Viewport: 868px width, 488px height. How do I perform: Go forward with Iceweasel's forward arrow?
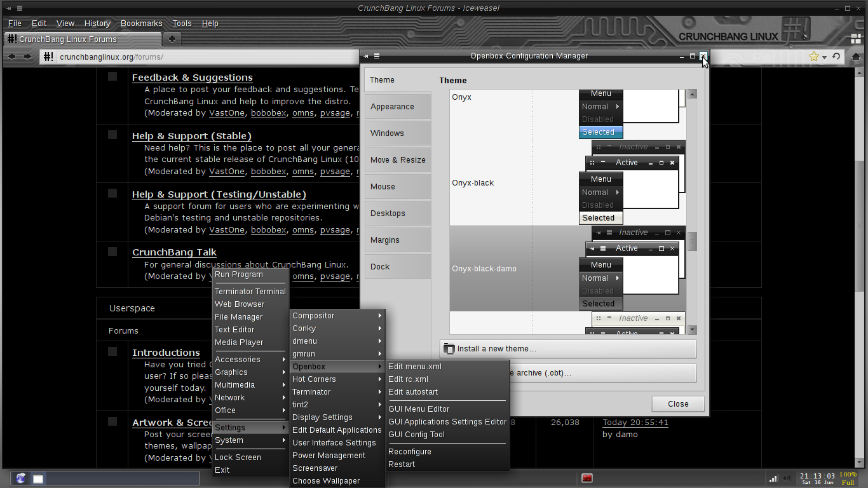[27, 57]
